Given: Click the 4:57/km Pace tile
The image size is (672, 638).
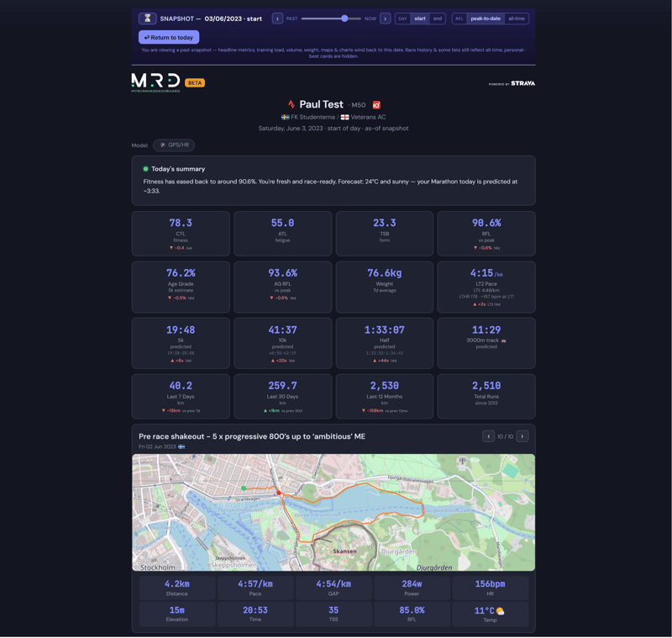Looking at the screenshot, I should pos(255,588).
